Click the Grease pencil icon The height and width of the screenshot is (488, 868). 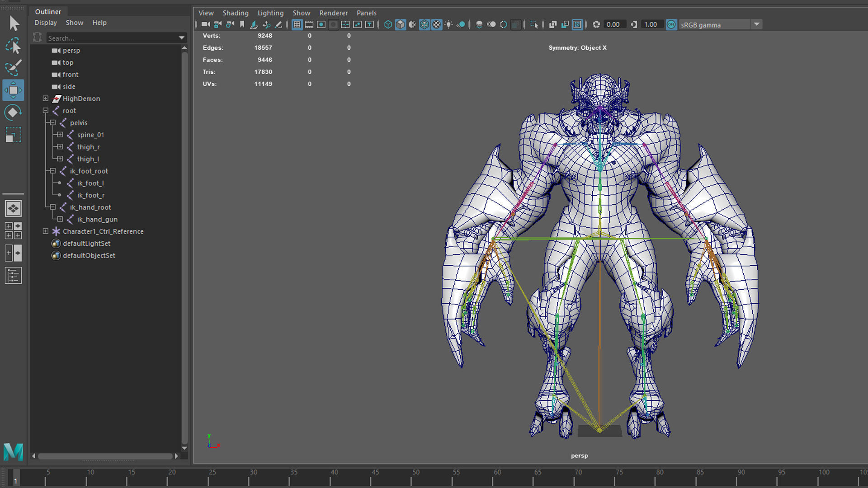(x=278, y=24)
